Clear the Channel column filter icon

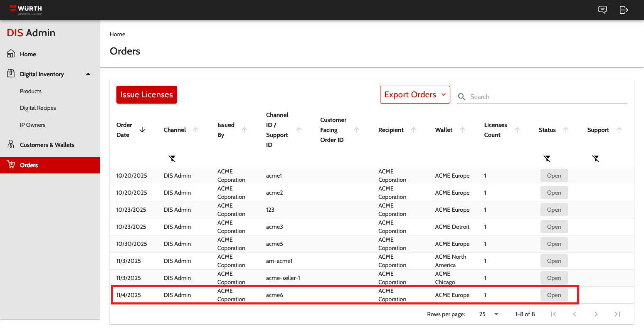[172, 158]
